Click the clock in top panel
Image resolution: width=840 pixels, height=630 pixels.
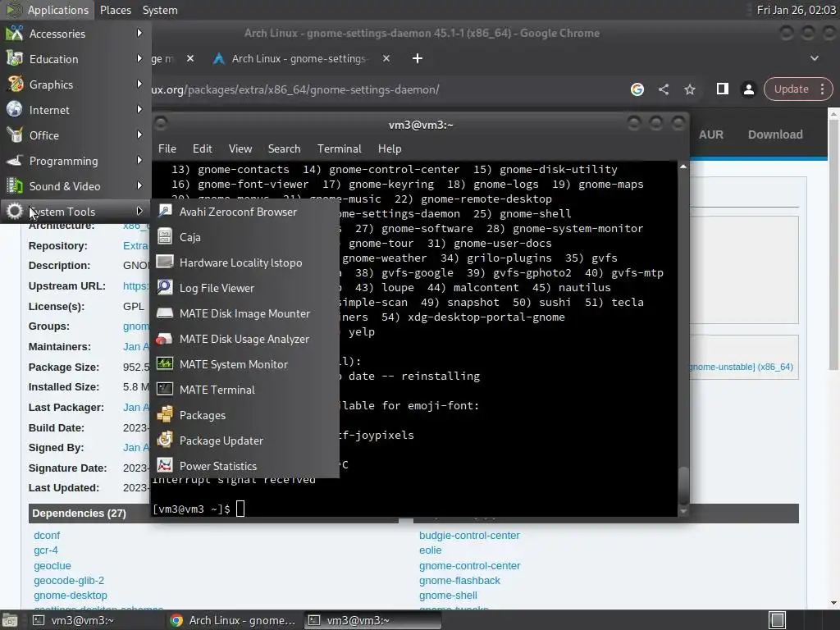pos(796,10)
